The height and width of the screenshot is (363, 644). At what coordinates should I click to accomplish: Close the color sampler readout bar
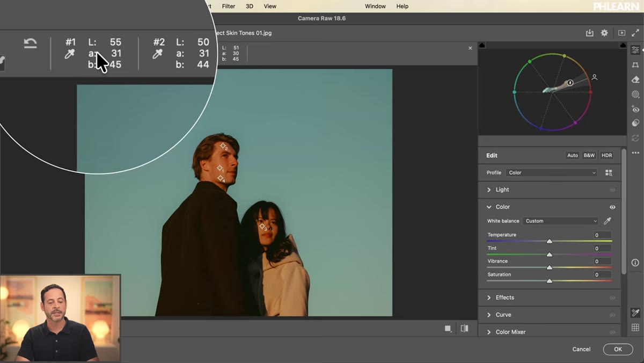pos(470,48)
